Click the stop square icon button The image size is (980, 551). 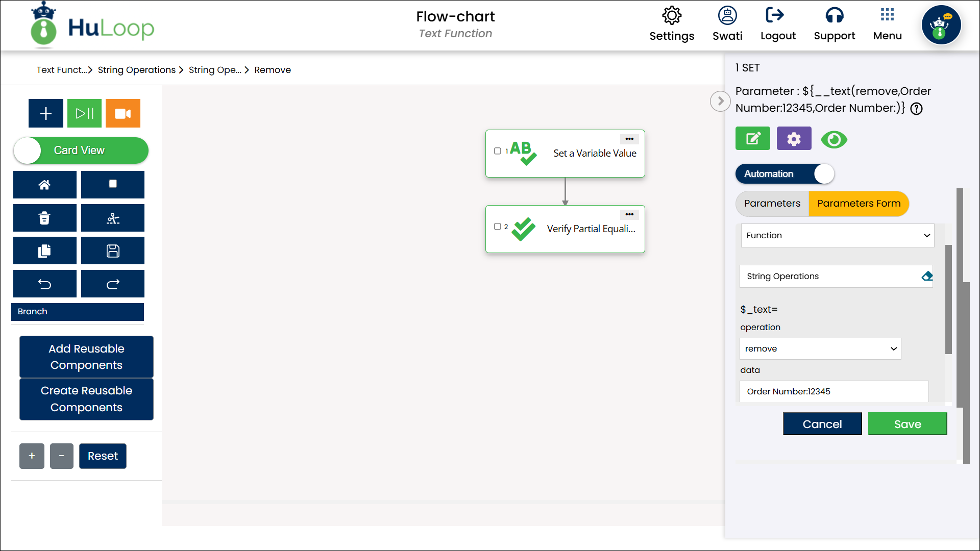pos(113,185)
